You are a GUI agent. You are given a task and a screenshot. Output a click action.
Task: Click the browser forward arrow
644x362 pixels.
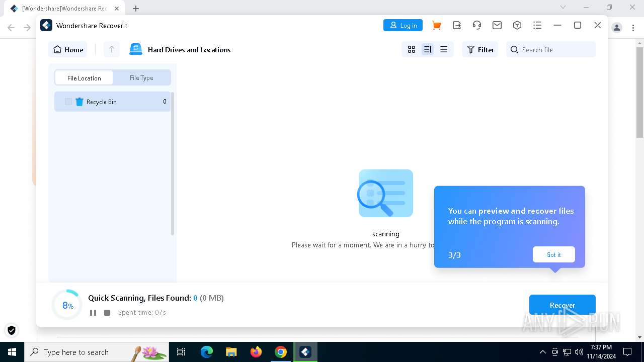coord(27,28)
